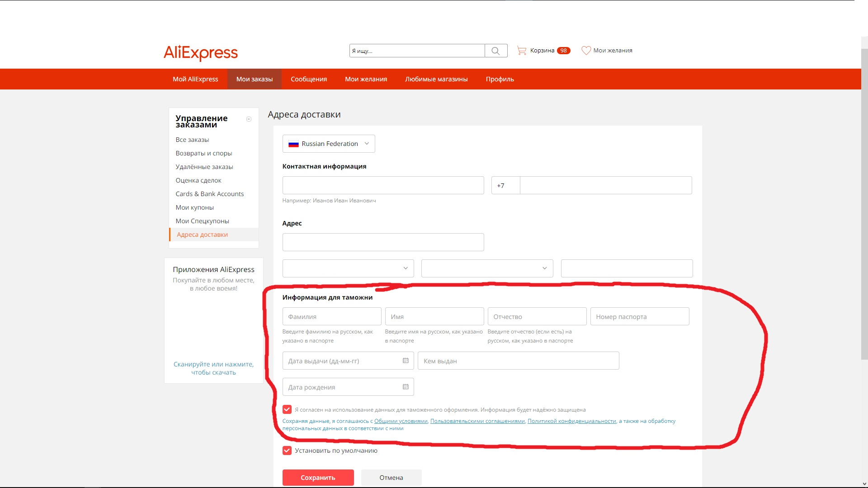The height and width of the screenshot is (488, 868).
Task: Click the AliExpress logo
Action: 200,52
